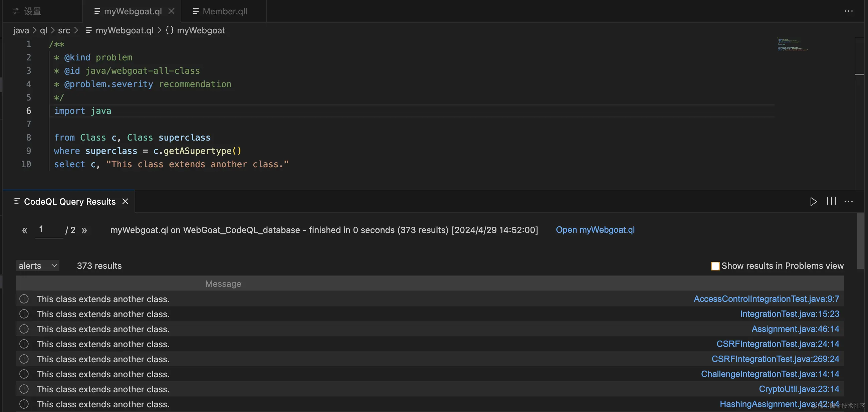Open results panel more actions ellipsis
This screenshot has width=868, height=412.
[x=848, y=201]
